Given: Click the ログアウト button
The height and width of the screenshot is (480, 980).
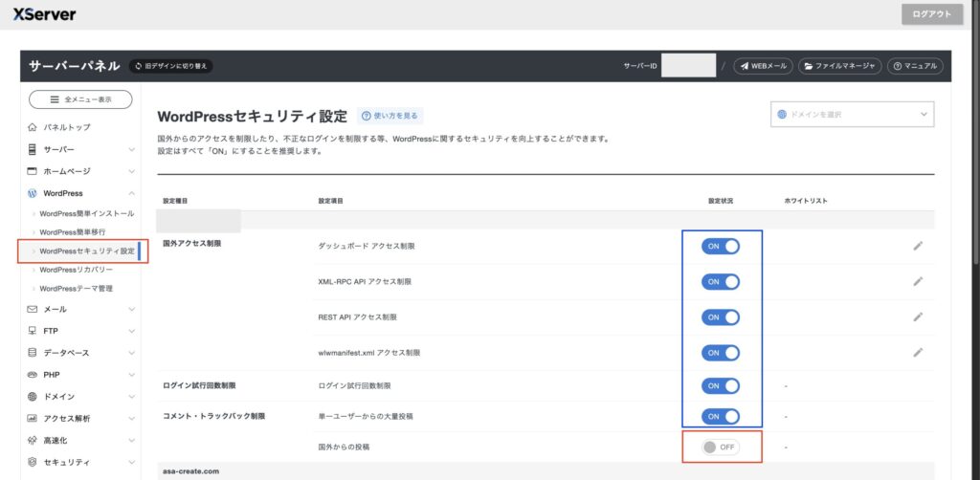Looking at the screenshot, I should click(932, 14).
